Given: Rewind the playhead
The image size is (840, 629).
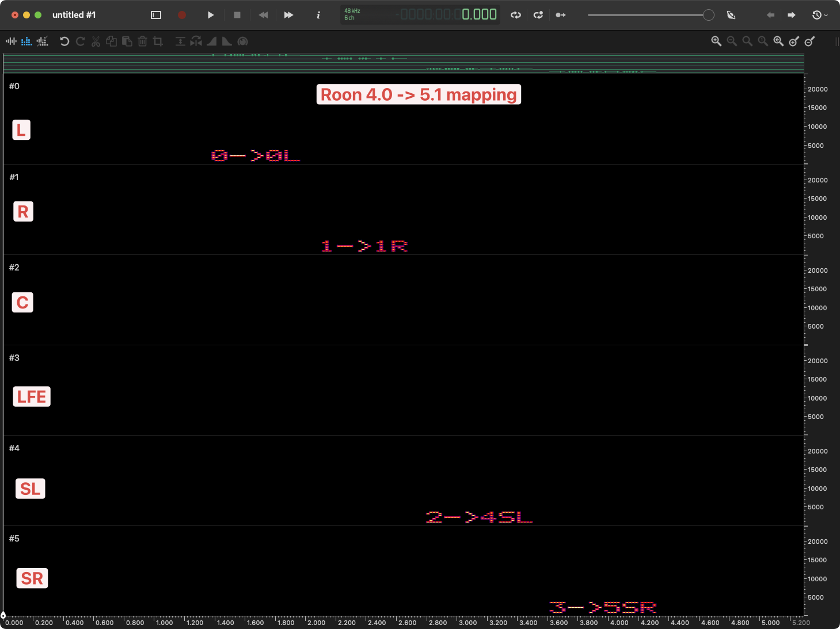Looking at the screenshot, I should (263, 15).
